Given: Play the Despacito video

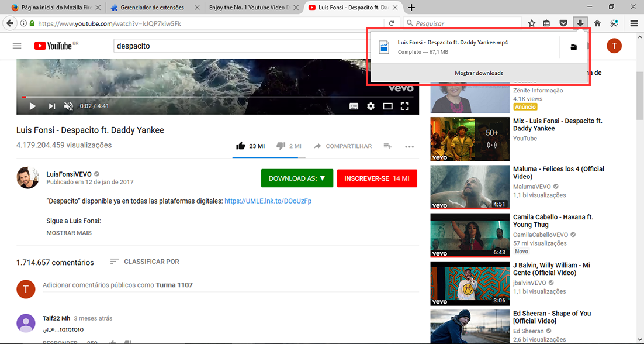Looking at the screenshot, I should coord(33,106).
